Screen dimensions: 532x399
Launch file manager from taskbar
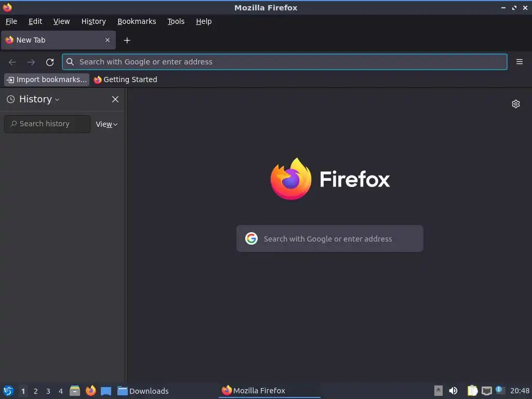point(75,391)
